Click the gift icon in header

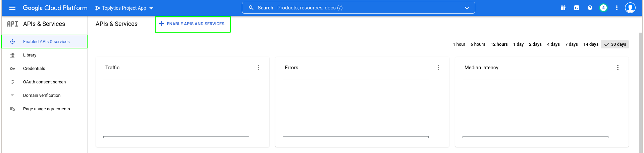coord(563,8)
